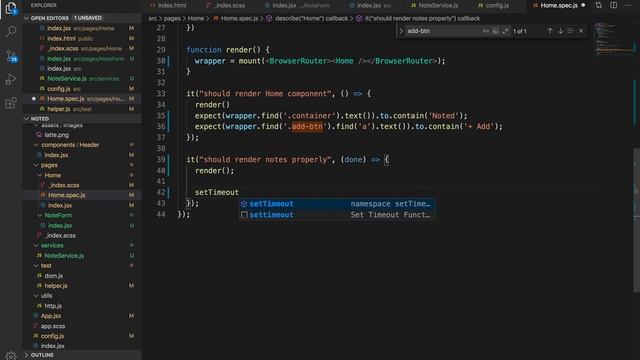Select settimeout Set Timeout Function snippet
Screen dimensions: 640x360
(337, 215)
